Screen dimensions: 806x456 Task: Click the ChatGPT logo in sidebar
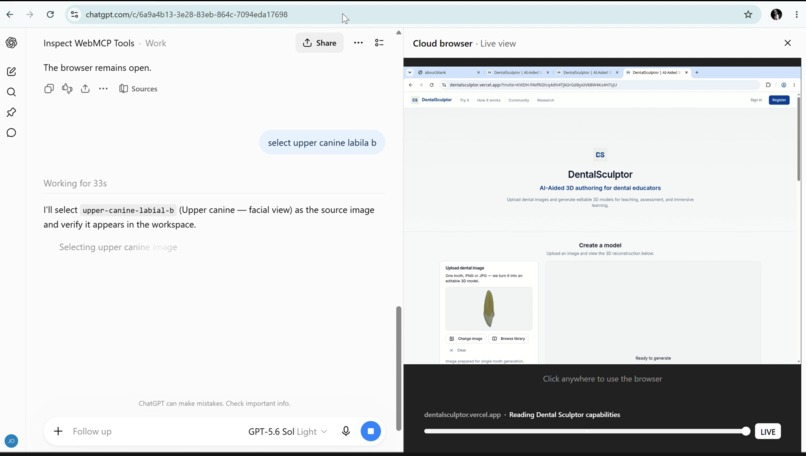point(11,43)
